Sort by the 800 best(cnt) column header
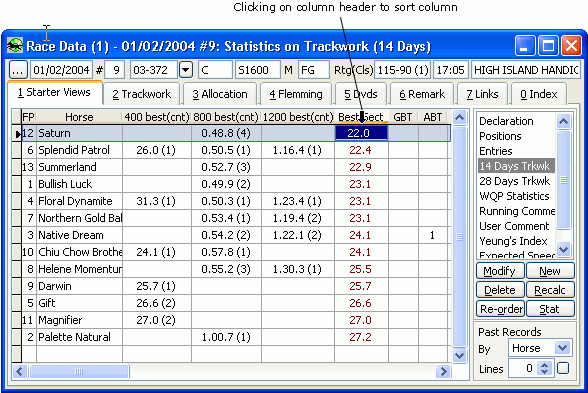The height and width of the screenshot is (393, 588). click(226, 117)
